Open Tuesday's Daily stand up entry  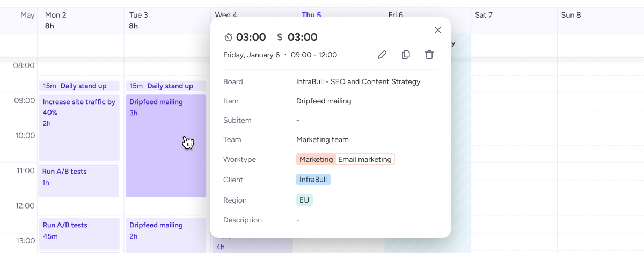[x=166, y=86]
